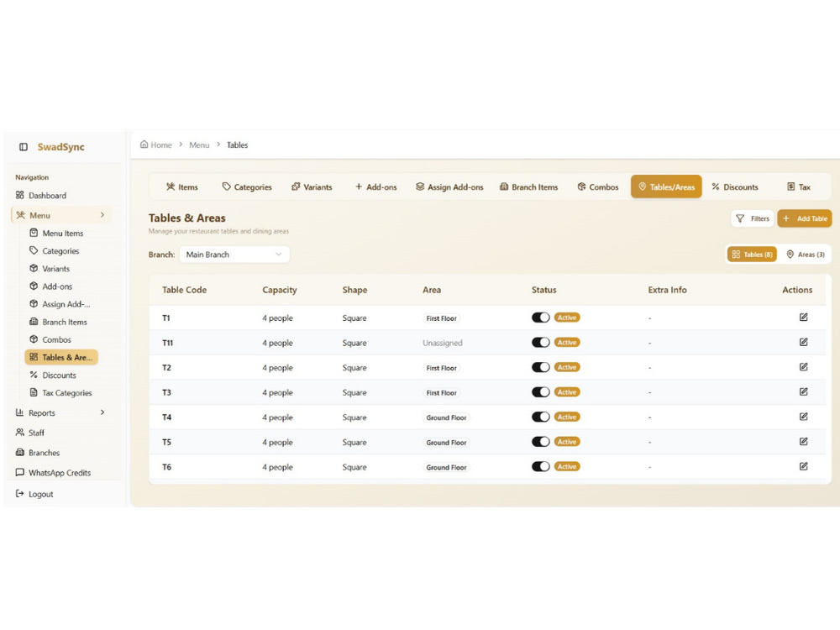Click the funnel icon on Filters
The height and width of the screenshot is (630, 840).
tap(740, 218)
